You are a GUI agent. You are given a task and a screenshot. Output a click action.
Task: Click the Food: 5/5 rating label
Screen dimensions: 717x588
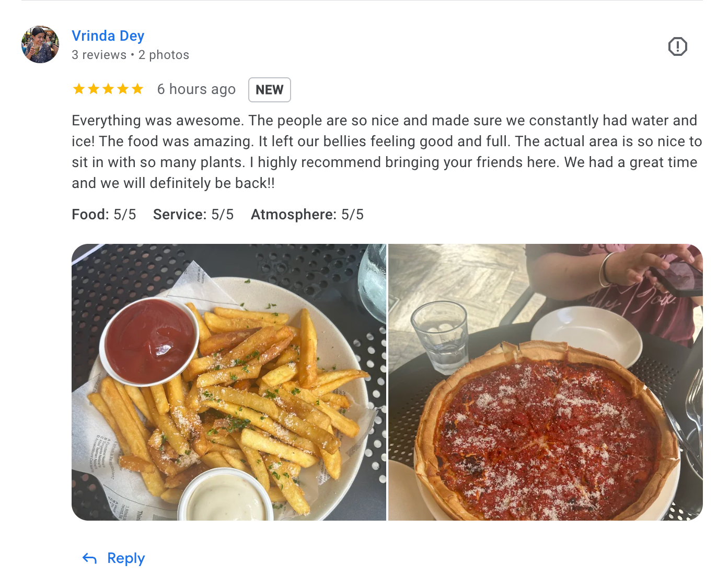[x=104, y=215]
